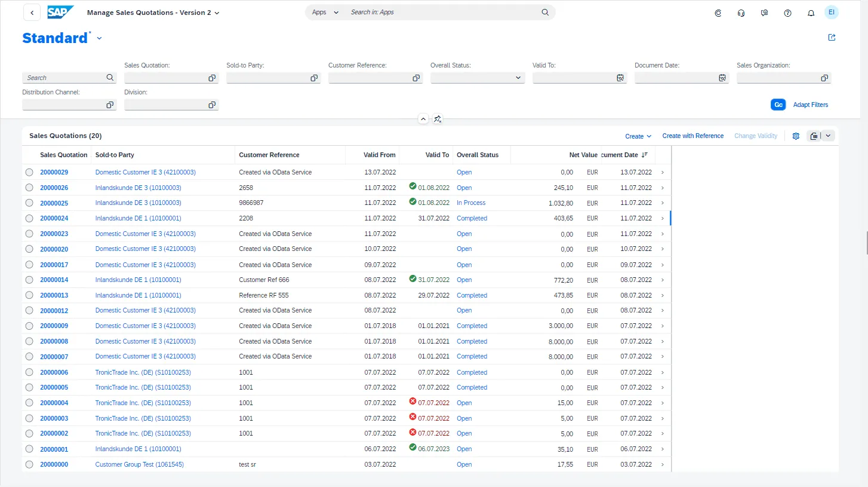Click the export to spreadsheet icon
The height and width of the screenshot is (487, 868).
[x=814, y=136]
